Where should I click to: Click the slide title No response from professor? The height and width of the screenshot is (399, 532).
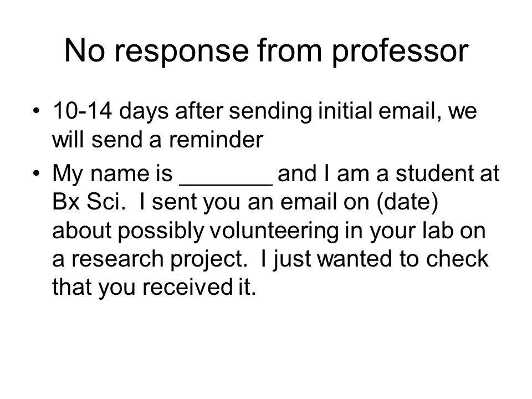[x=267, y=51]
